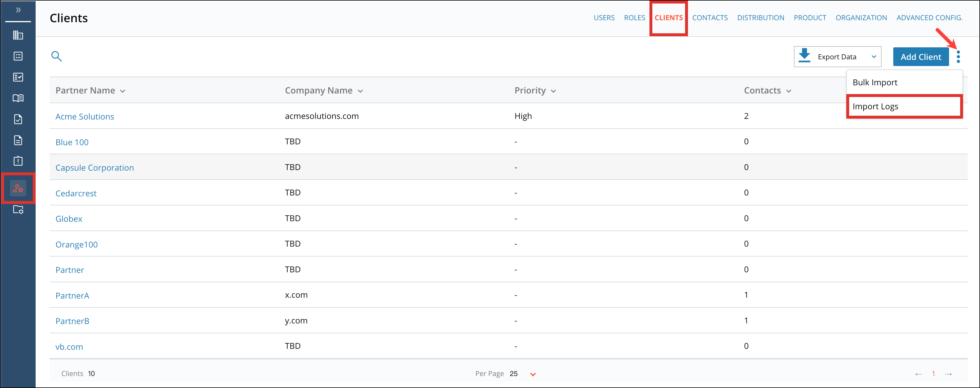
Task: Click the Add Client button
Action: (x=921, y=57)
